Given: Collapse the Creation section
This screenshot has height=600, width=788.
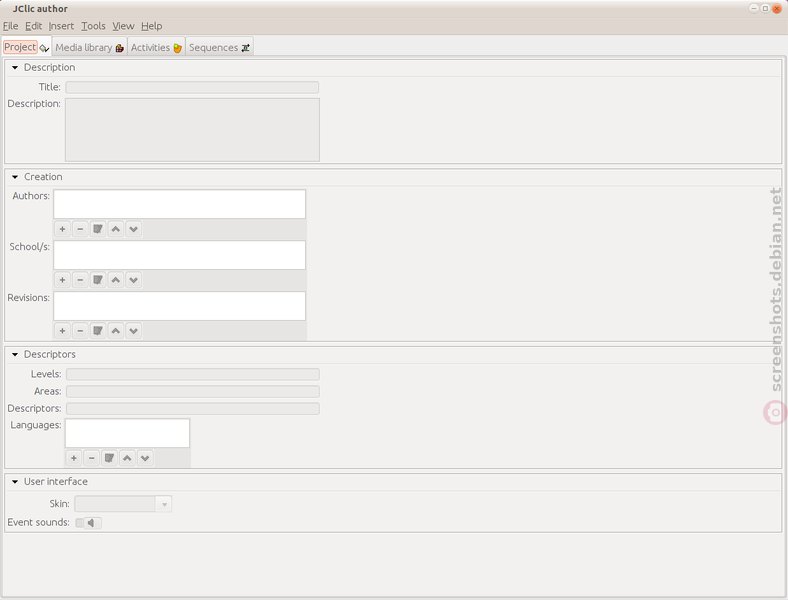Looking at the screenshot, I should click(x=15, y=177).
